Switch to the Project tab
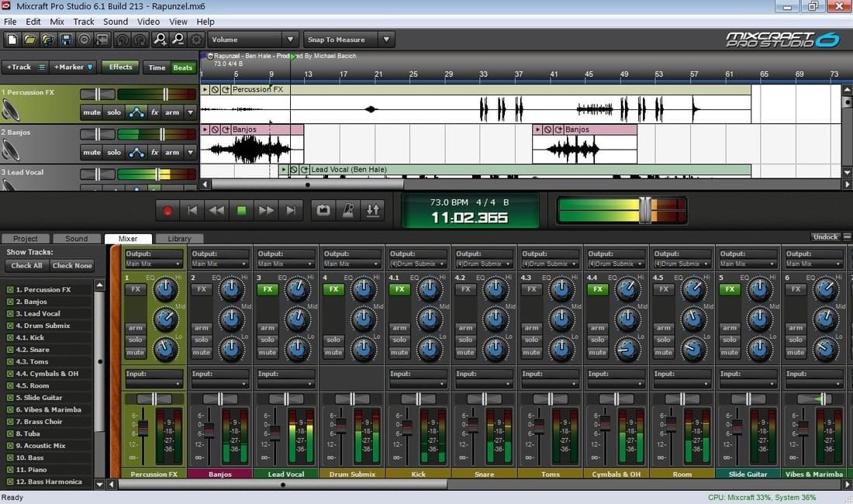The image size is (853, 504). 25,239
